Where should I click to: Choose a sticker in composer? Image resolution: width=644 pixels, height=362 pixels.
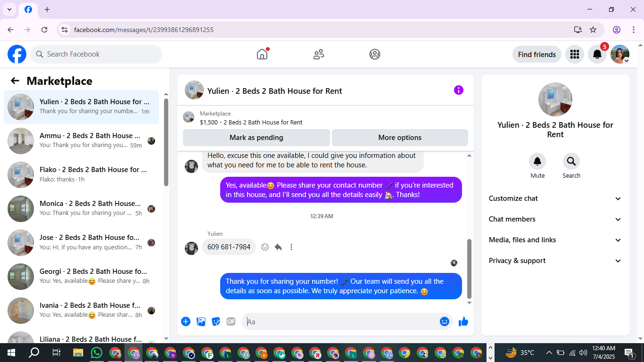pyautogui.click(x=216, y=321)
